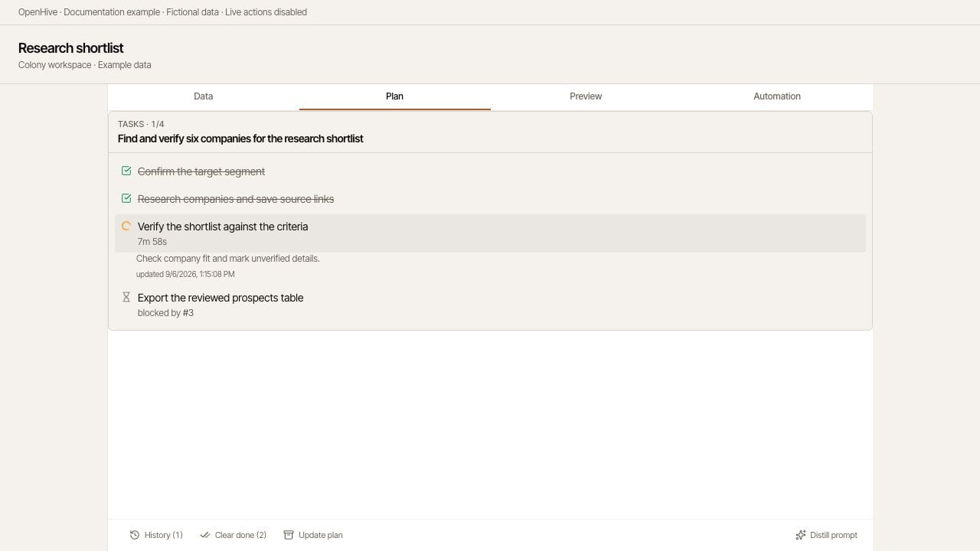This screenshot has height=551, width=980.
Task: Go to the Automation tab
Action: [777, 96]
